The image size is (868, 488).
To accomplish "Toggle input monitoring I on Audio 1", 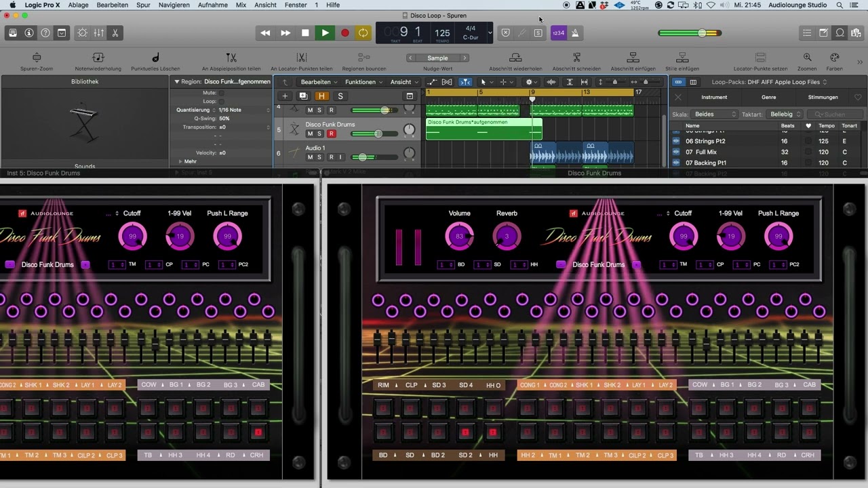I will (341, 157).
